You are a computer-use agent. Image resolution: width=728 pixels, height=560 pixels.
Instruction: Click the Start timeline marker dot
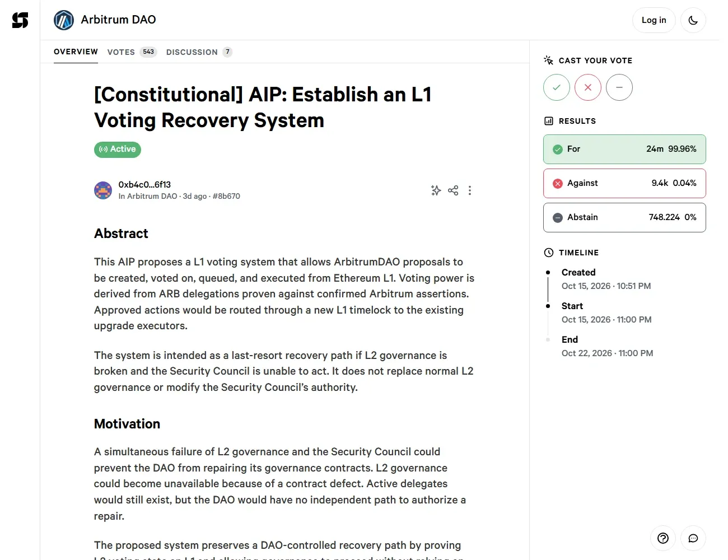[x=548, y=306]
